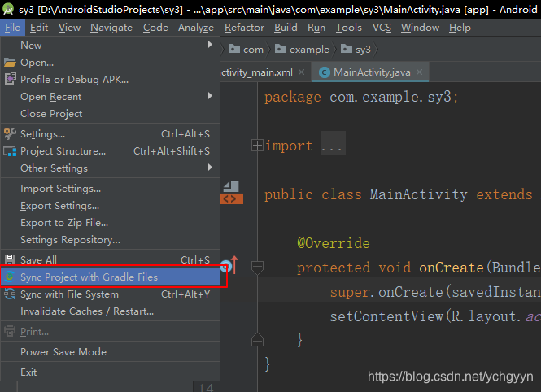The height and width of the screenshot is (392, 541).
Task: Click the class icon on MainActivity.java tab
Action: (325, 72)
